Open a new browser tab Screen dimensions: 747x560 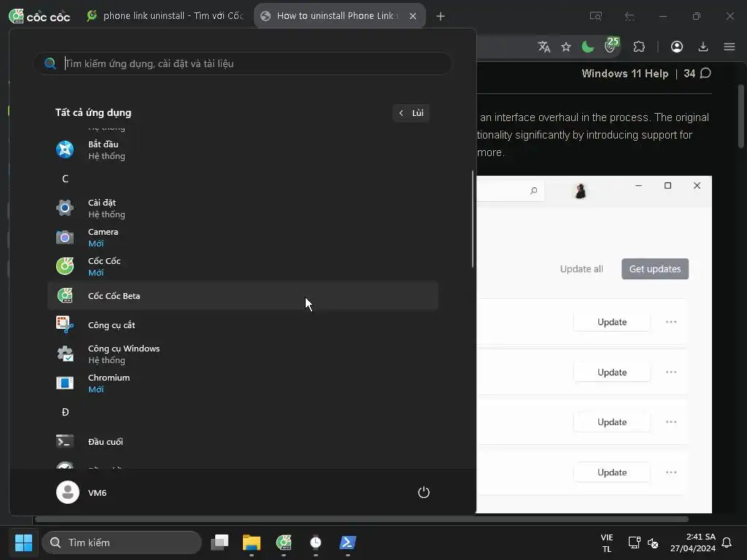[441, 16]
